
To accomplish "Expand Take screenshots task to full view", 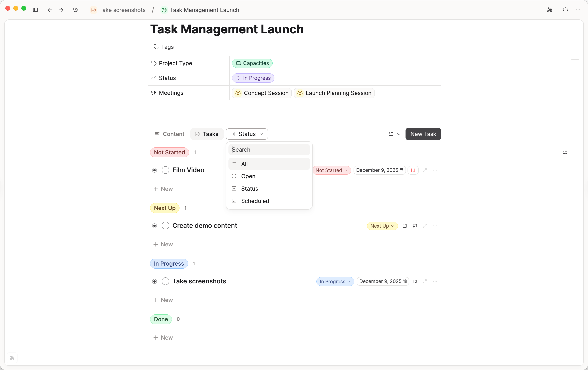I will click(x=425, y=281).
